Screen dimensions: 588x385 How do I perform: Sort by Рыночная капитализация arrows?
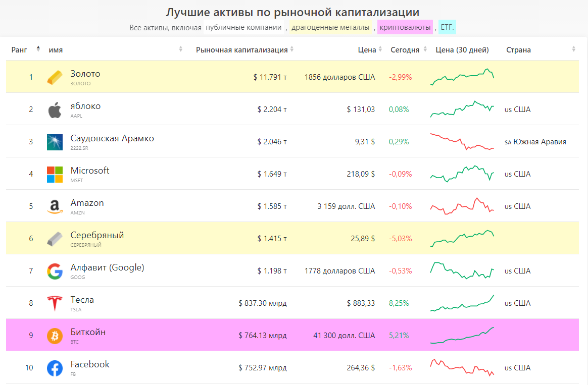point(292,48)
